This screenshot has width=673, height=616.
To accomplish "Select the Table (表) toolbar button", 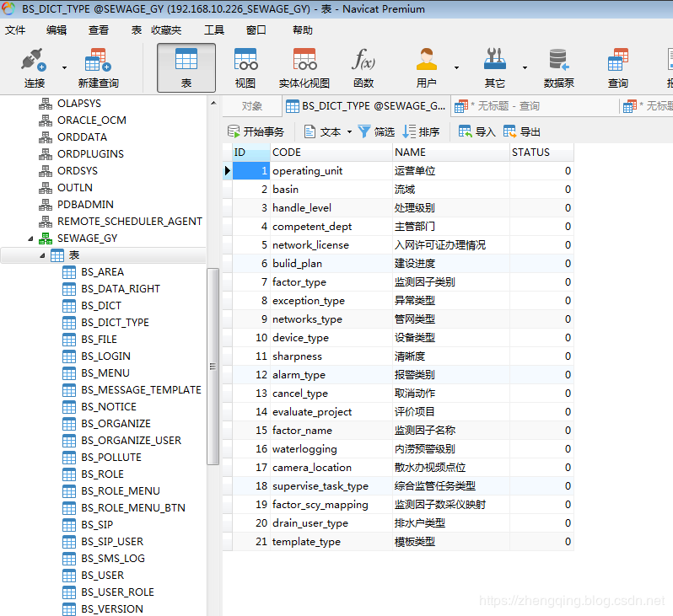I will tap(186, 67).
